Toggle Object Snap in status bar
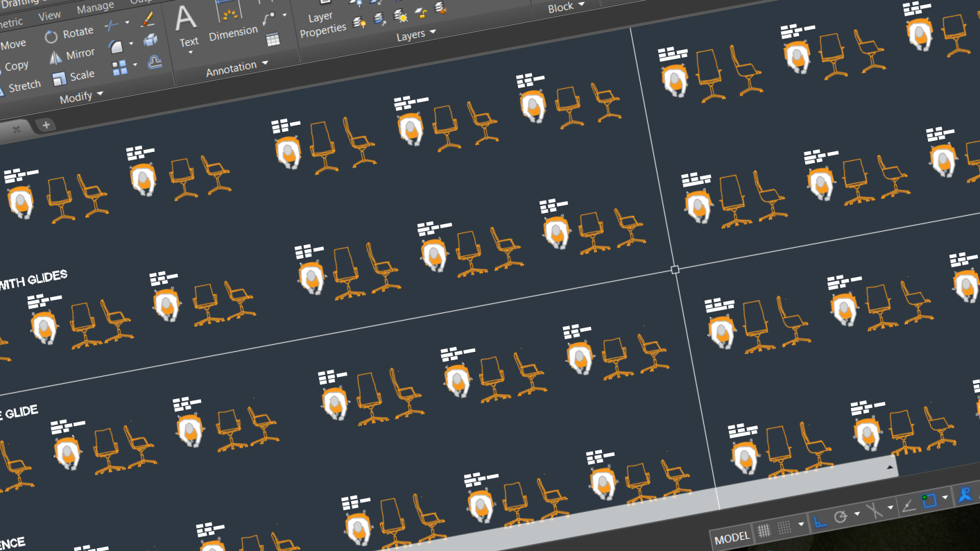The width and height of the screenshot is (980, 551). point(929,501)
